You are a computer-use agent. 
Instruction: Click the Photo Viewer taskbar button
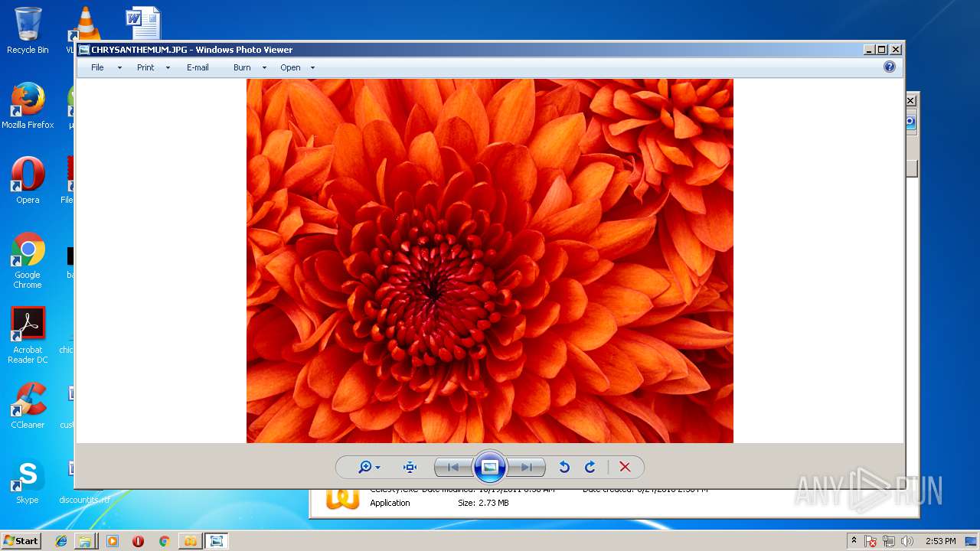tap(217, 540)
